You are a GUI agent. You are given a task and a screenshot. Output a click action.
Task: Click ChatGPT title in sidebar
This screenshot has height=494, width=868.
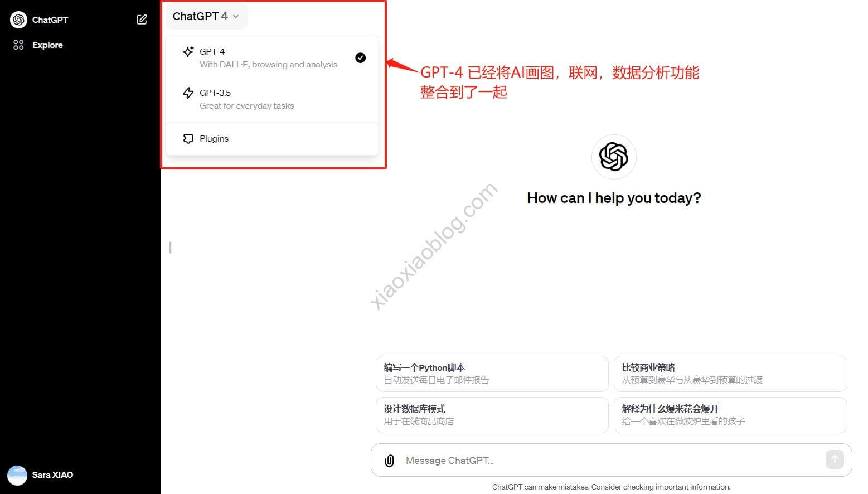click(50, 20)
